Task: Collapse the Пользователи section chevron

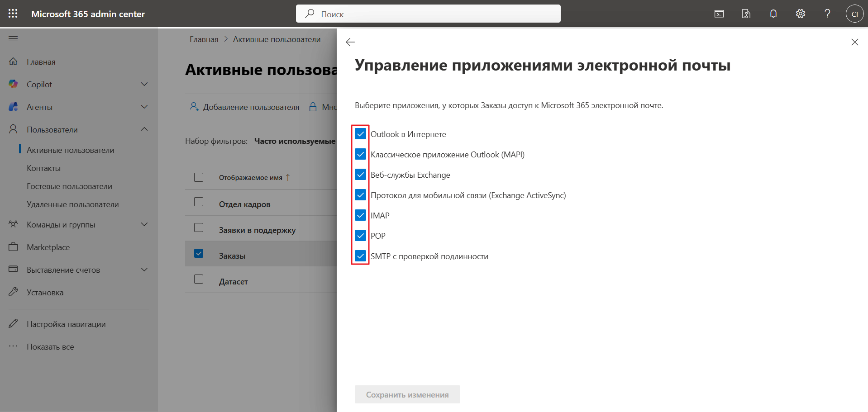Action: click(x=144, y=129)
